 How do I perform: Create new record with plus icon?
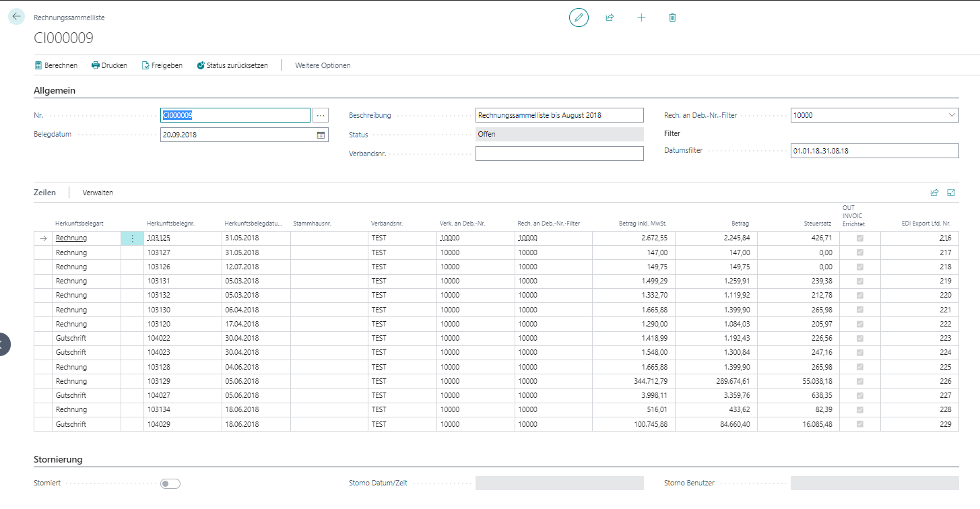coord(641,18)
